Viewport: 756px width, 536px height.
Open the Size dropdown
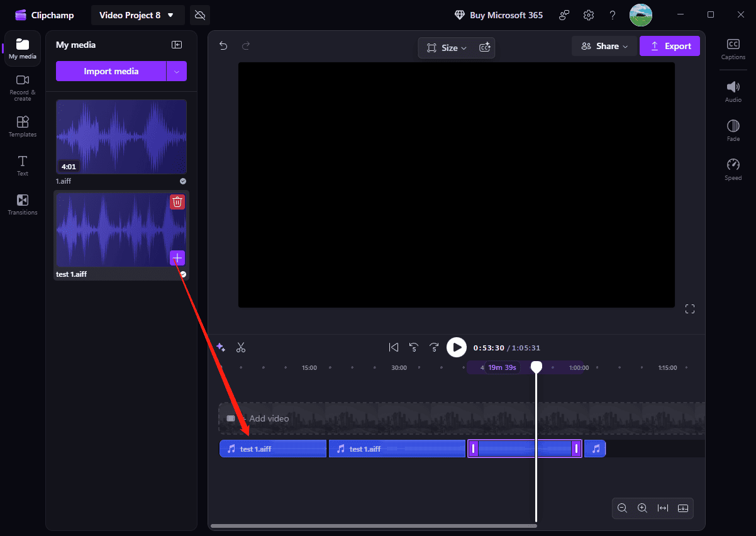coord(447,47)
